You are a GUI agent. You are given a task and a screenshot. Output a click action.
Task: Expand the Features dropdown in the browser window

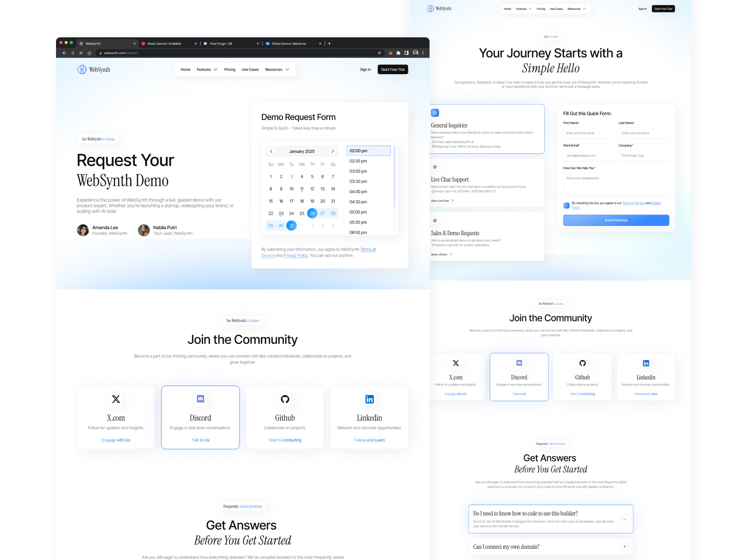pyautogui.click(x=207, y=70)
